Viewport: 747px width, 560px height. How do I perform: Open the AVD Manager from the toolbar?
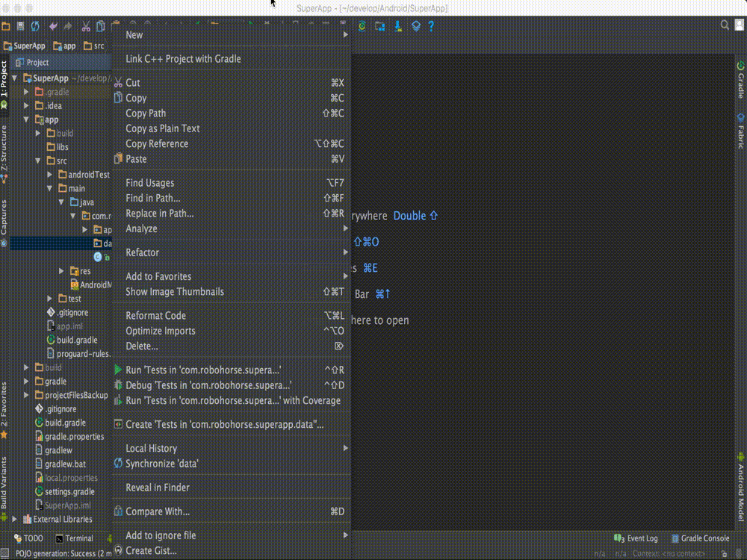379,26
